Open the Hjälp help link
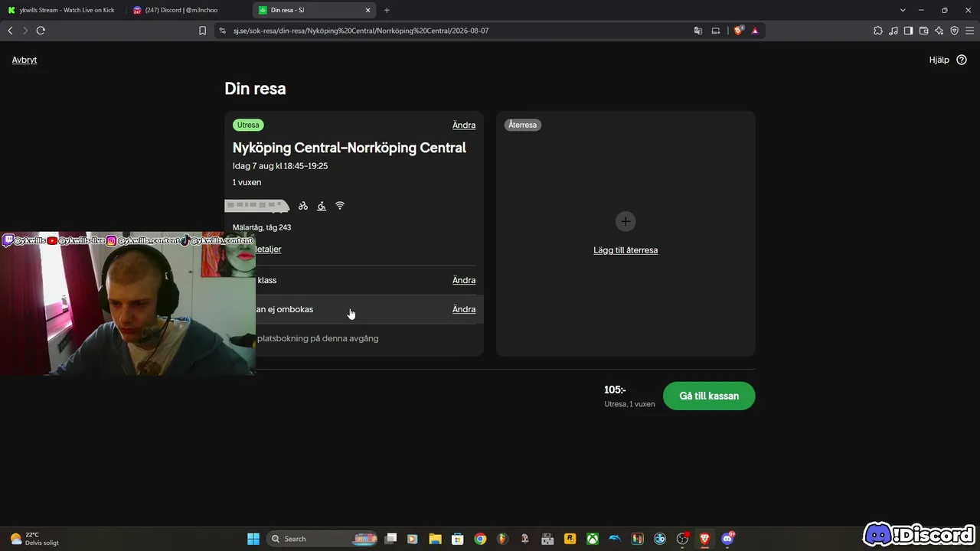 point(939,60)
